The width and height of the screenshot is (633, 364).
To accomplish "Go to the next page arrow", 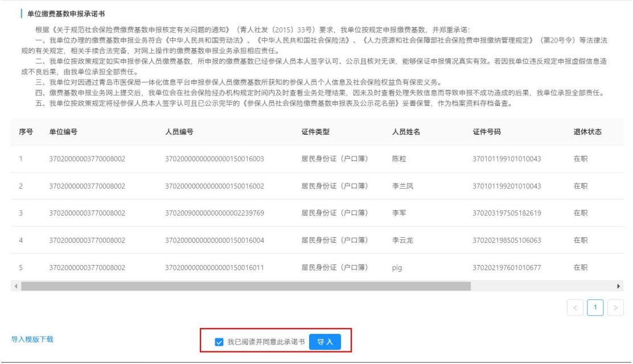I will [x=615, y=308].
